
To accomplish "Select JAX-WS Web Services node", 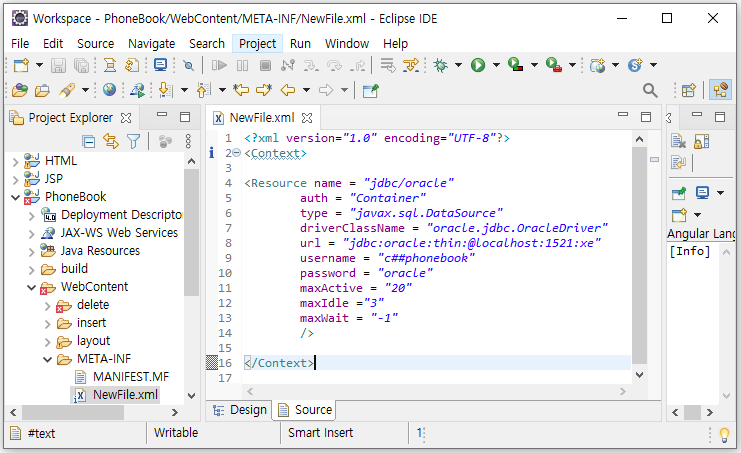I will tap(119, 233).
